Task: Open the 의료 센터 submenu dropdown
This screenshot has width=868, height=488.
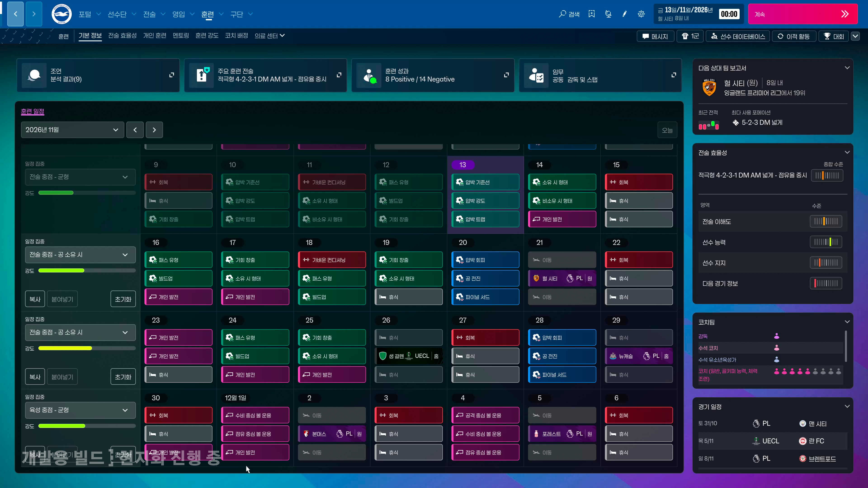Action: pyautogui.click(x=270, y=36)
